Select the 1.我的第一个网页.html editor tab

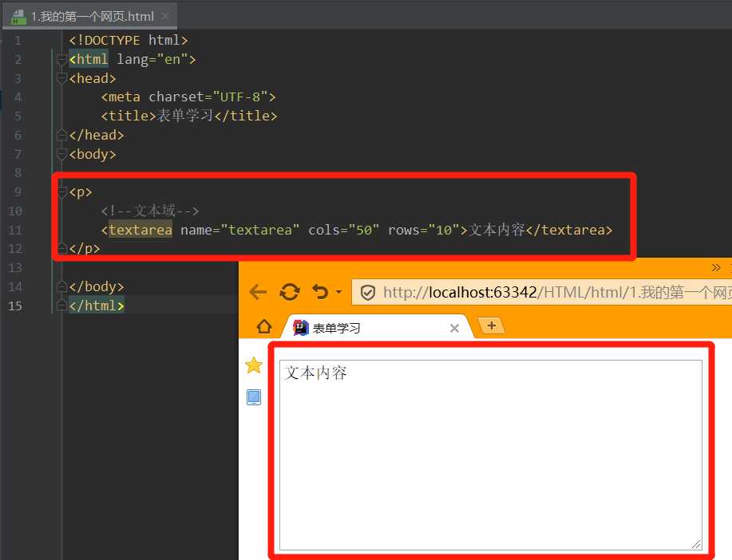[x=89, y=16]
